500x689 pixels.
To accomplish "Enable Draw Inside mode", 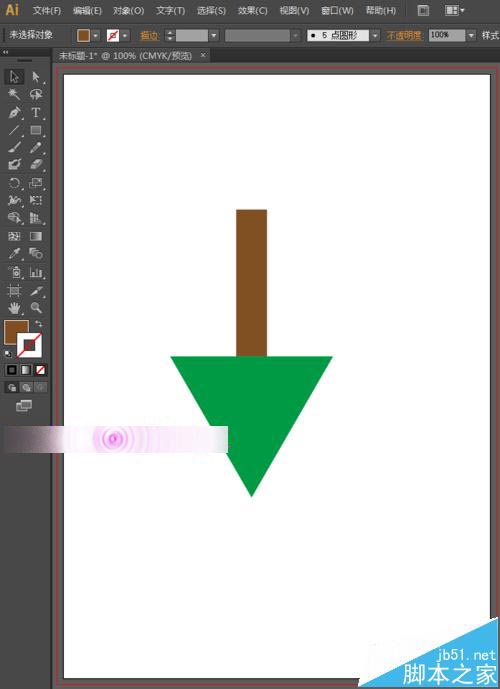I will pos(40,388).
